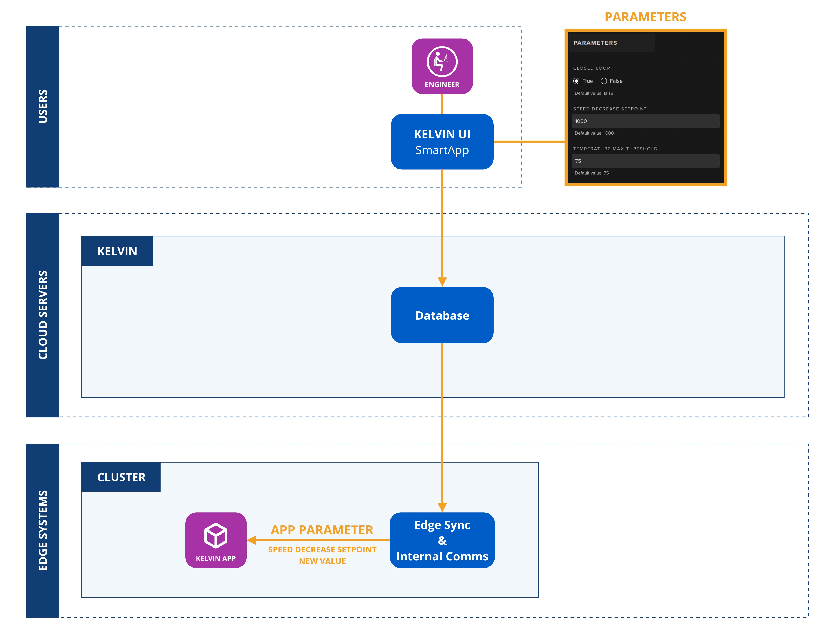
Task: Select the Database node
Action: 442,315
